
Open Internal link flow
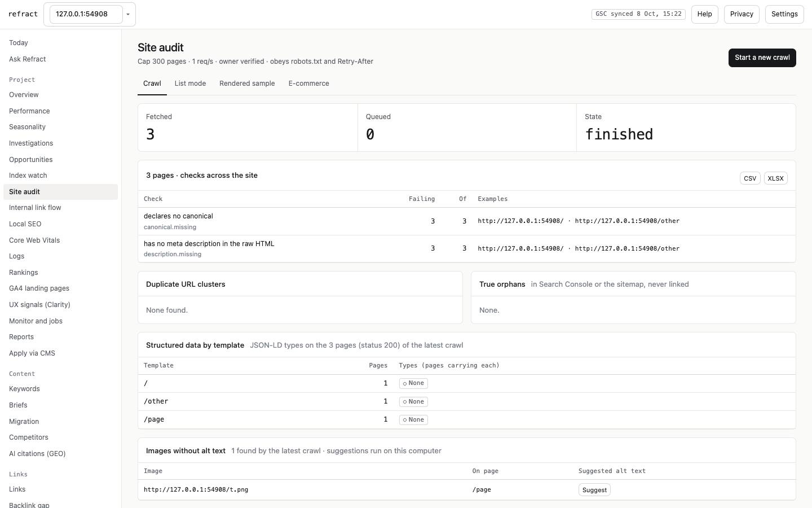click(60, 208)
